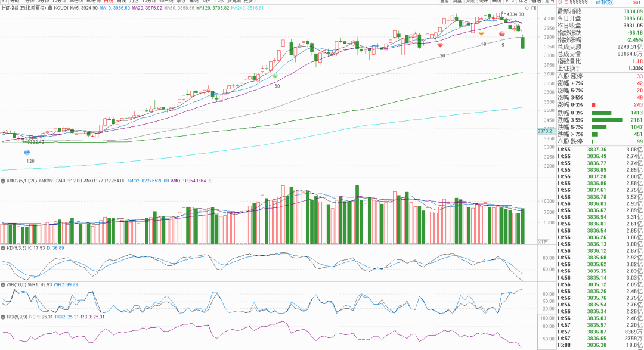This screenshot has width=644, height=350.
Task: Click the 标记 button in top toolbar
Action: click(x=523, y=1)
